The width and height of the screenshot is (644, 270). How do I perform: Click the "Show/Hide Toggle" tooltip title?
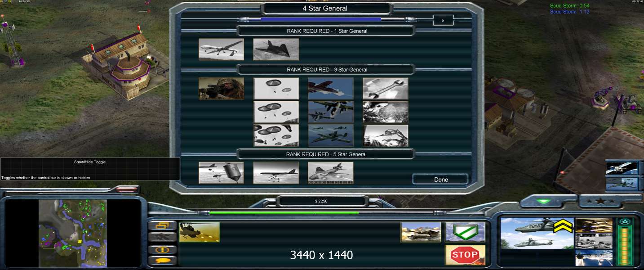coord(90,162)
